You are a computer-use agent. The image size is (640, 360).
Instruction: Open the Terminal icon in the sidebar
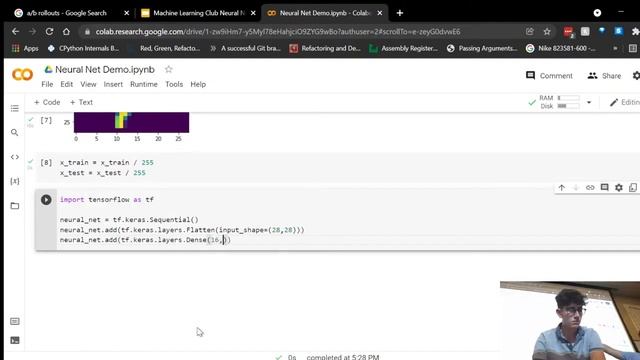coord(15,340)
